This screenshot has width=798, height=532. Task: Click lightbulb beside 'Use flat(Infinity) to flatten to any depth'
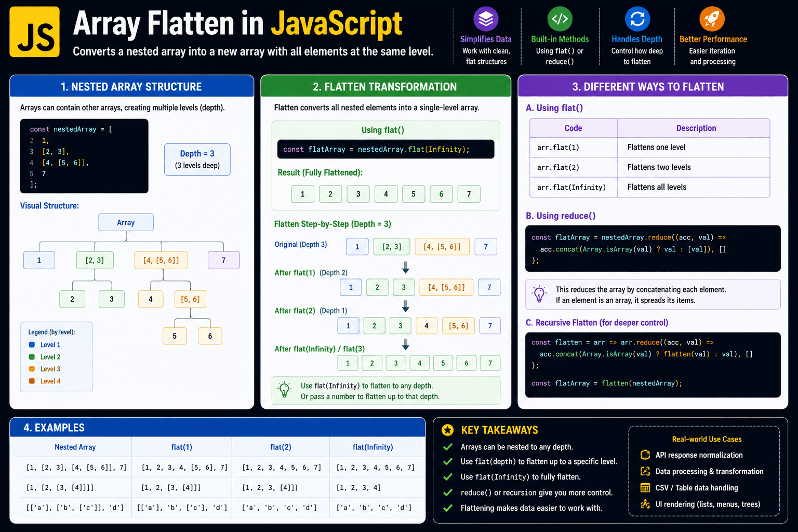[x=285, y=390]
